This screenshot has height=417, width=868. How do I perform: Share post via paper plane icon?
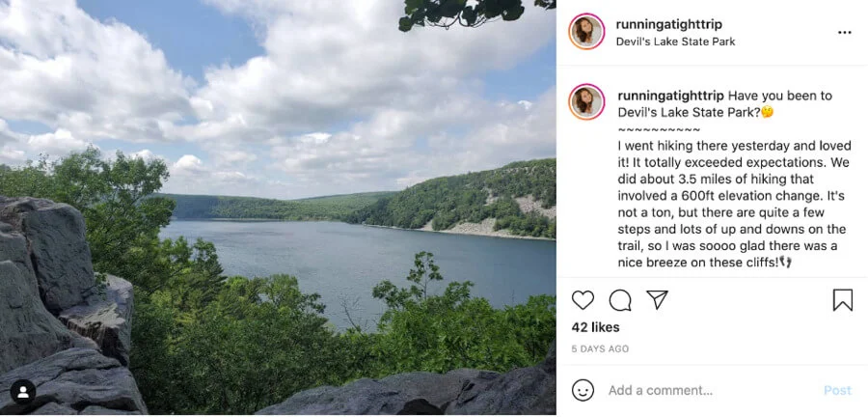[x=657, y=300]
